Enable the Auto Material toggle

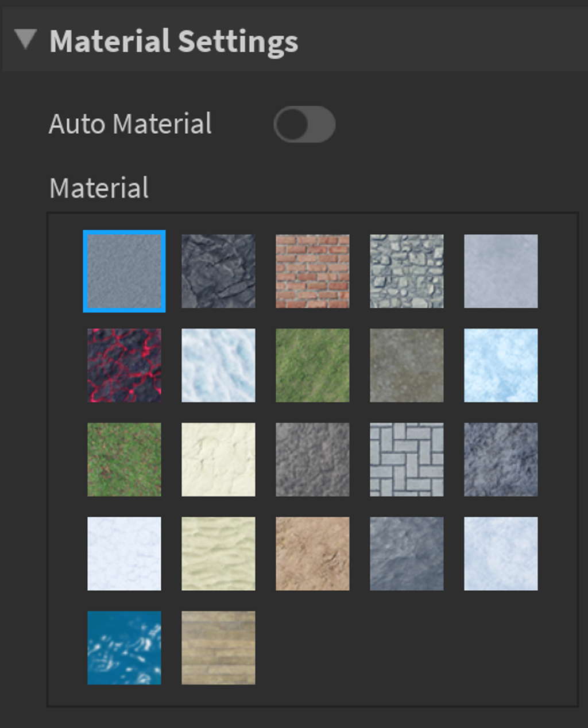coord(304,124)
